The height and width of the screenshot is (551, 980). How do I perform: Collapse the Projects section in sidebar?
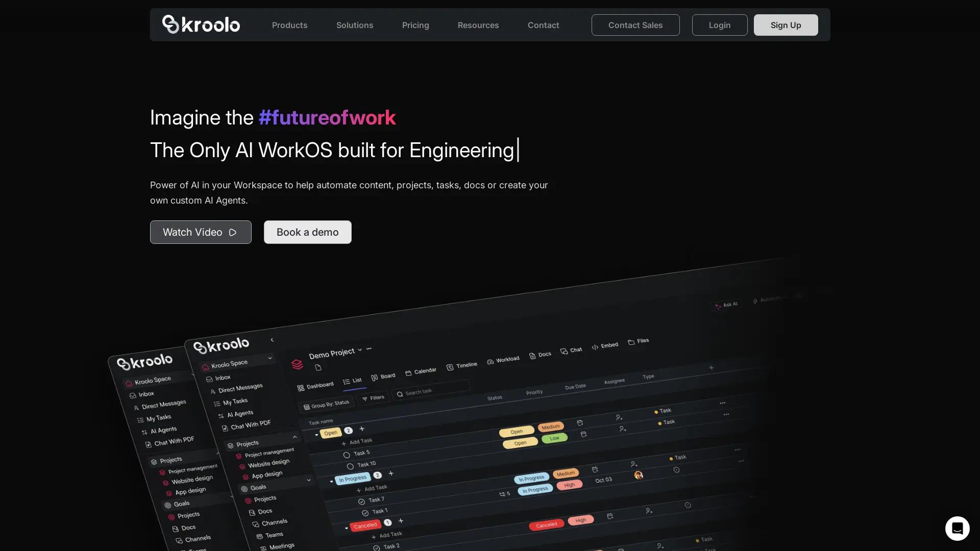coord(295,437)
